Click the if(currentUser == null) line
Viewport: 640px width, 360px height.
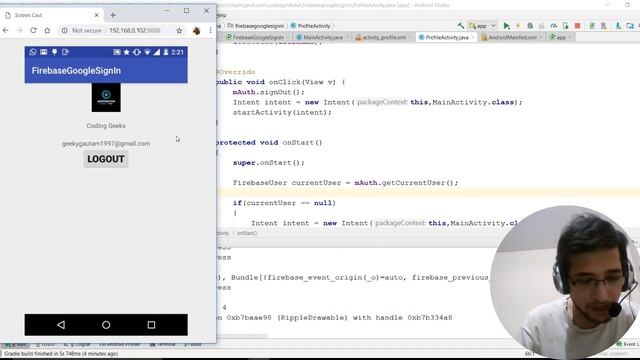(x=284, y=203)
